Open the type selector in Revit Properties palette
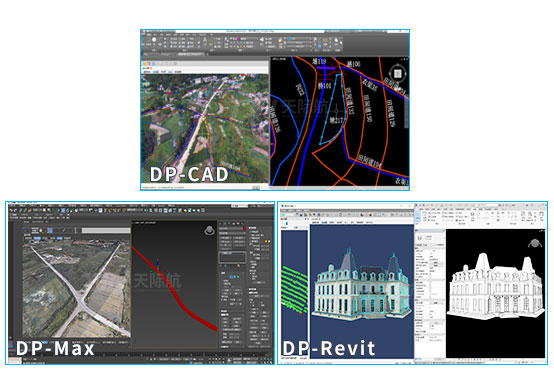The image size is (554, 382). (430, 238)
